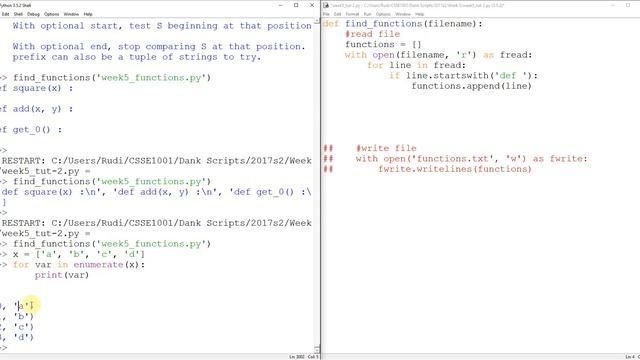The image size is (640, 360).
Task: Open the Edit menu in editor window
Action: click(x=338, y=14)
